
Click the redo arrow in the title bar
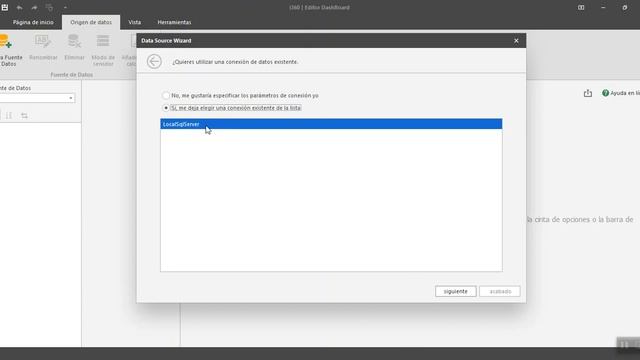pos(34,7)
